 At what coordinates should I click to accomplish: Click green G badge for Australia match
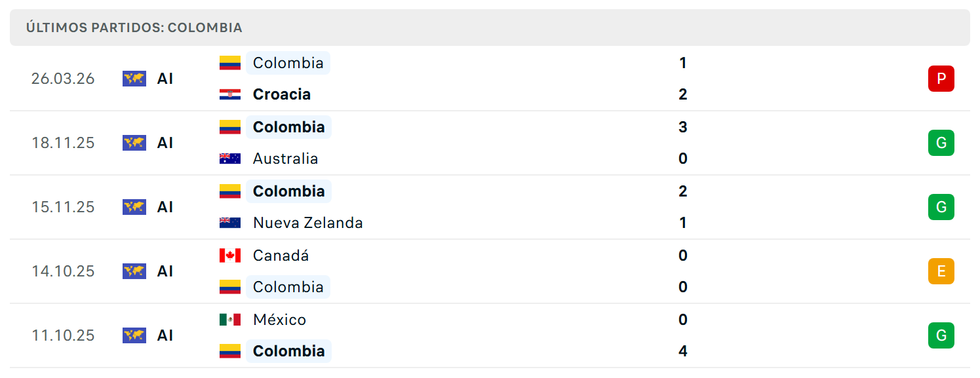click(x=941, y=143)
